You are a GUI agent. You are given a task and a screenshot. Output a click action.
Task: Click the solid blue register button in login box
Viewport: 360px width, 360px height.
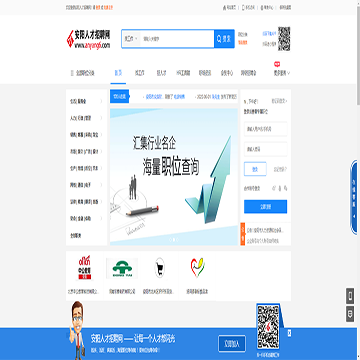pyautogui.click(x=265, y=207)
